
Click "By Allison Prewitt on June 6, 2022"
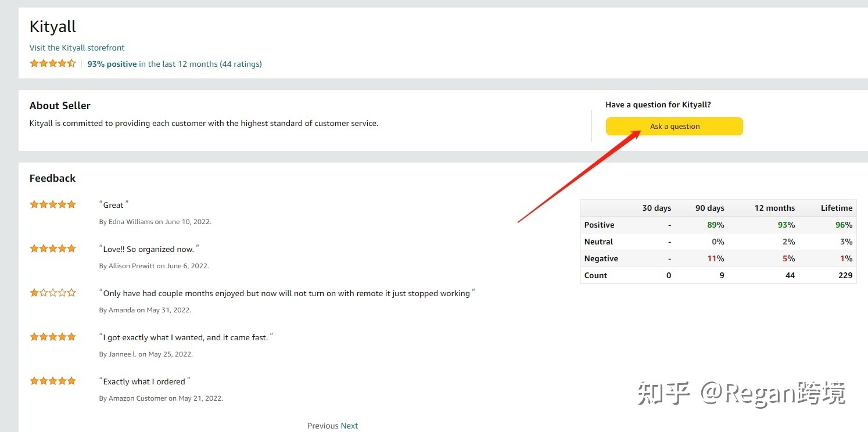154,266
